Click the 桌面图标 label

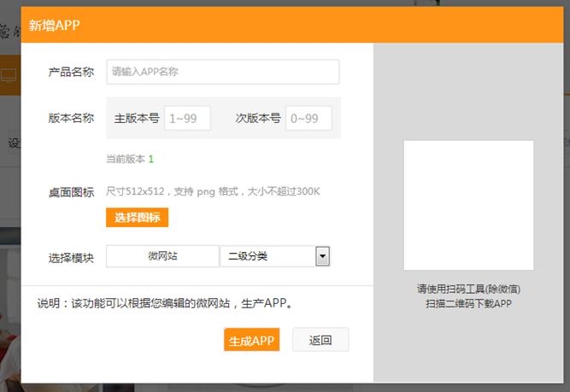(71, 192)
